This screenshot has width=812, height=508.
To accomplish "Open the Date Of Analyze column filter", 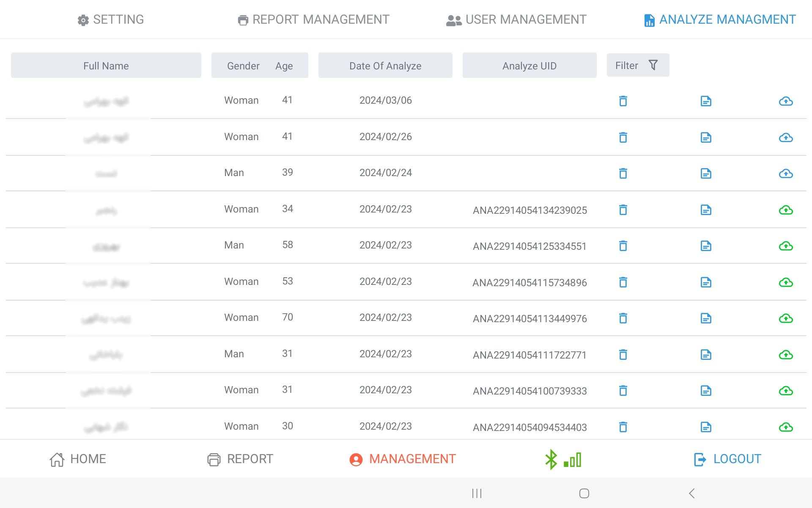I will [385, 65].
